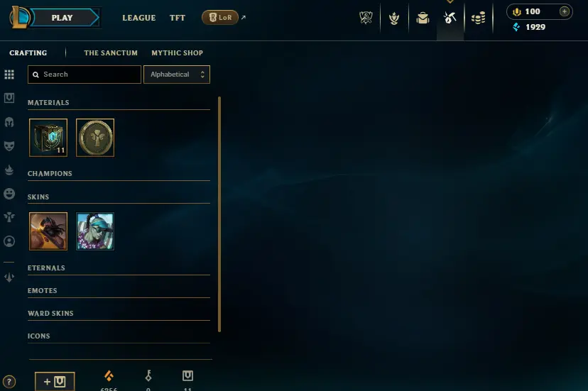Filter loot by champions helmet icon
This screenshot has height=391, width=588.
coord(9,122)
